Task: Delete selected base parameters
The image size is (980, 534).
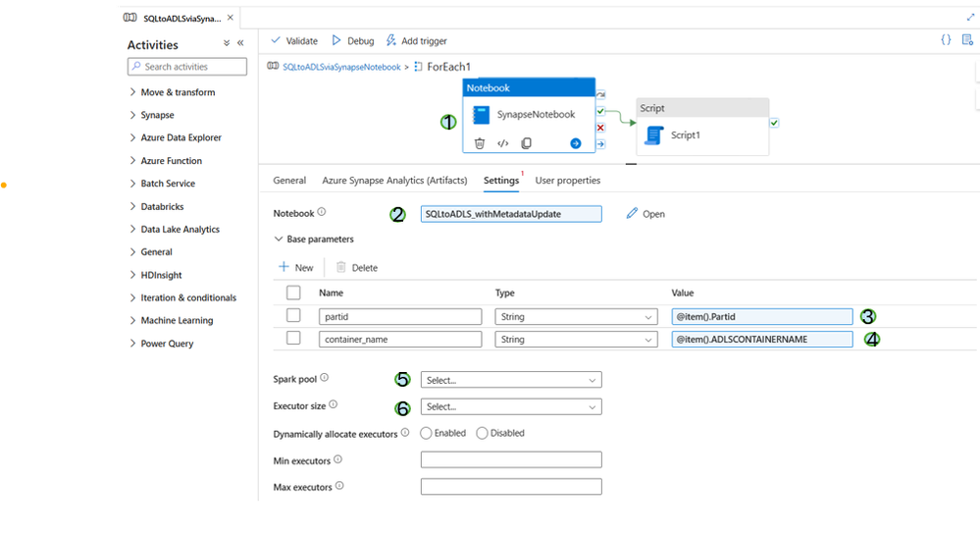Action: (x=357, y=268)
